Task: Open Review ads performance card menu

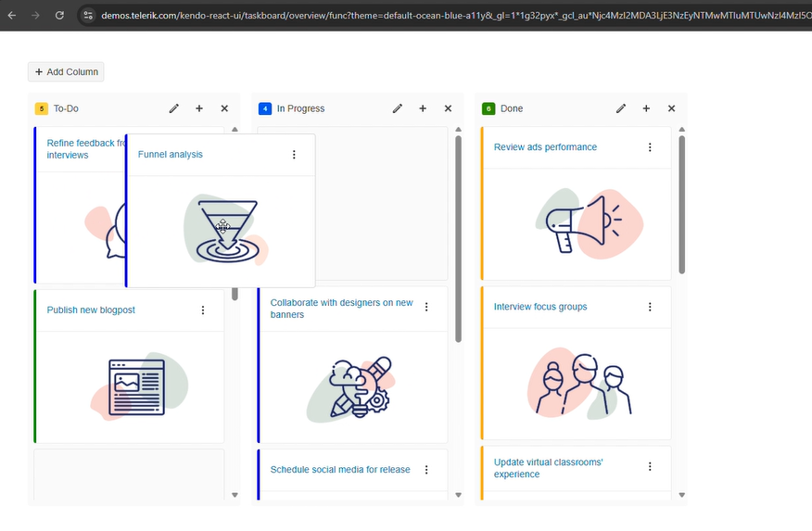Action: pos(650,147)
